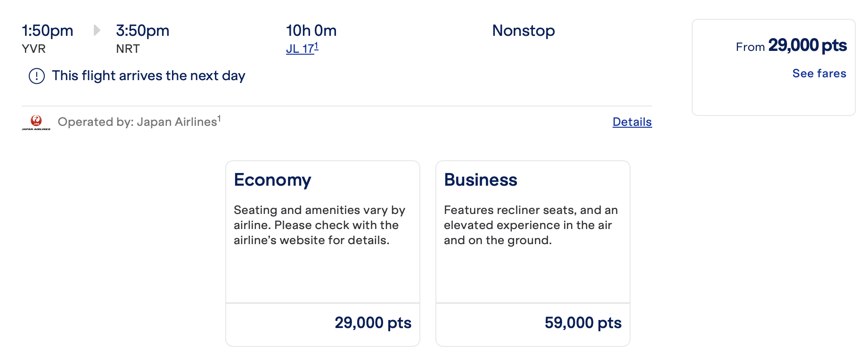Choose the 59,000 pts Business price

tap(583, 323)
